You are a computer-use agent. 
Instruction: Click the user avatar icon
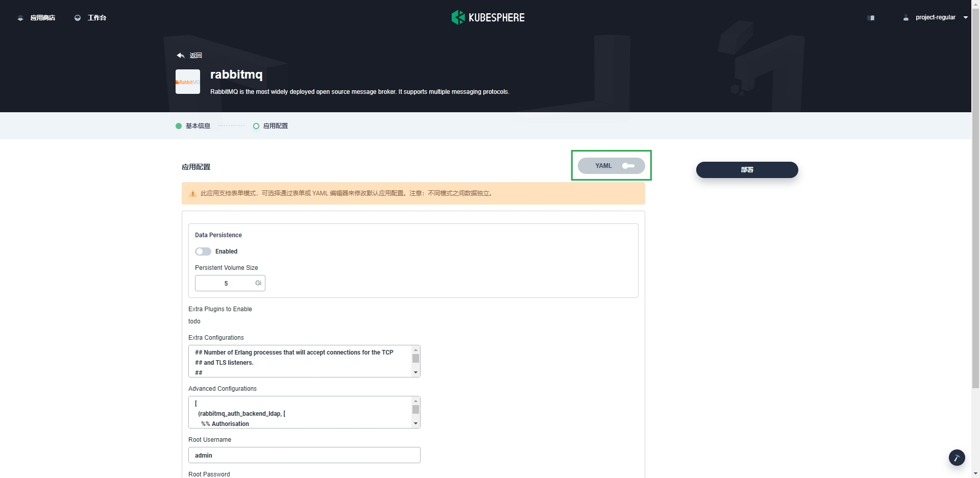906,18
